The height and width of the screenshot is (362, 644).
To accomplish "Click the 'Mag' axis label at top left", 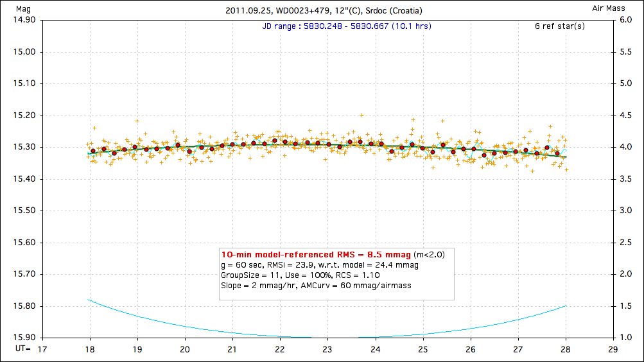I will (x=22, y=9).
